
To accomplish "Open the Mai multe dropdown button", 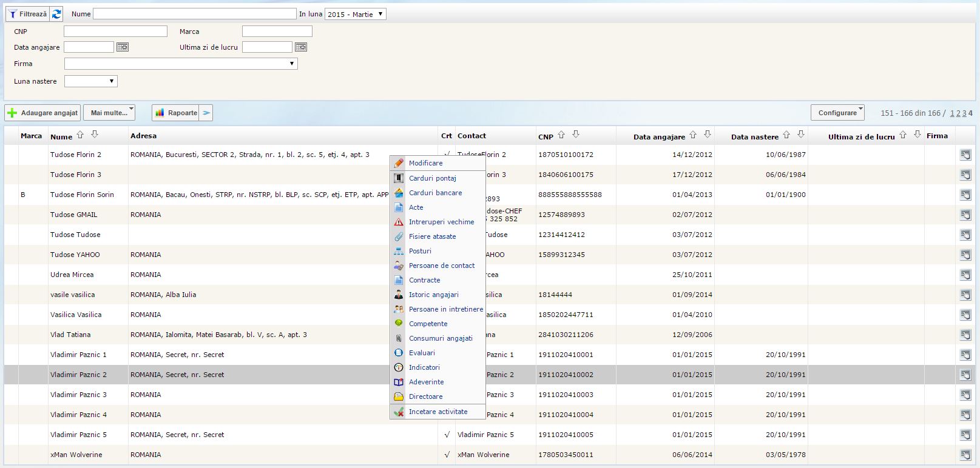I will point(109,113).
